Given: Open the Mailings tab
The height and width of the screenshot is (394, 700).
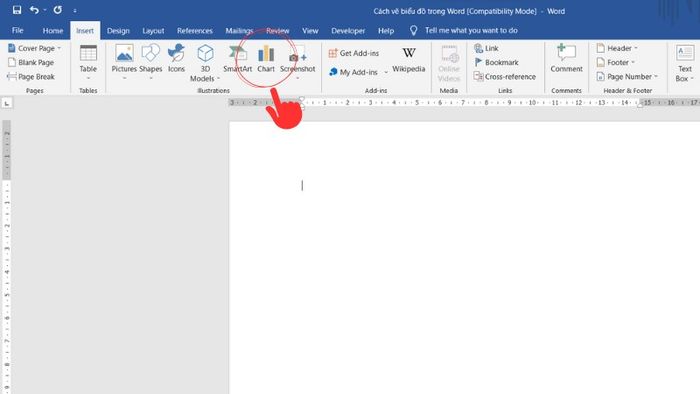Looking at the screenshot, I should point(239,31).
